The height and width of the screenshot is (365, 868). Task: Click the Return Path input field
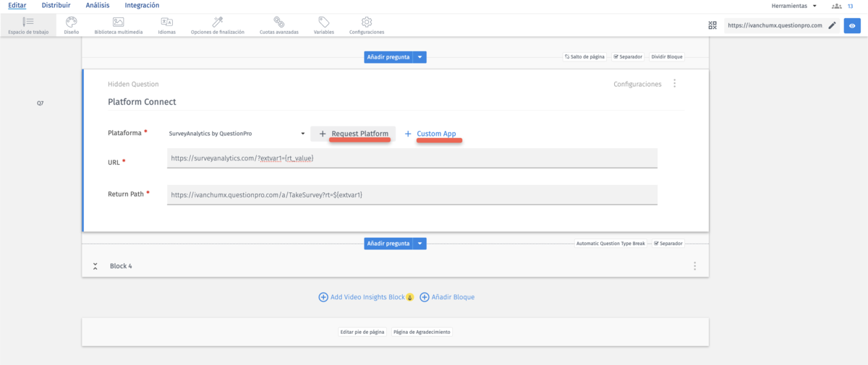pyautogui.click(x=412, y=194)
